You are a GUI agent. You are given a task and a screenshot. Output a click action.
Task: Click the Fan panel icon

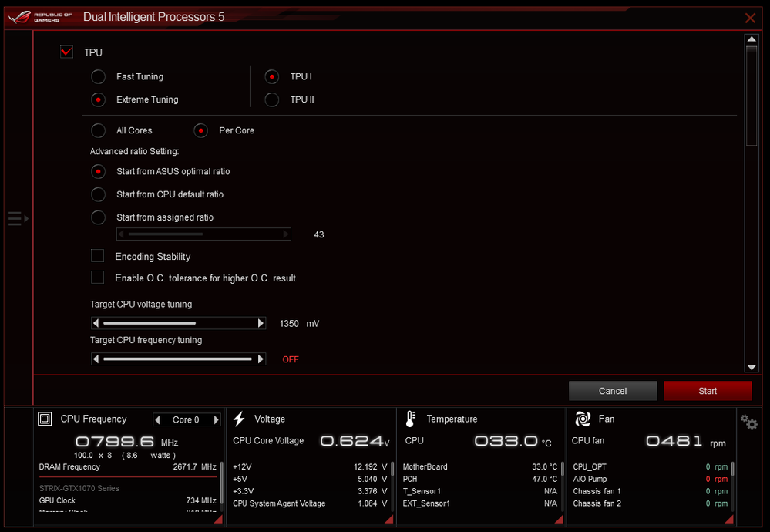(x=583, y=419)
